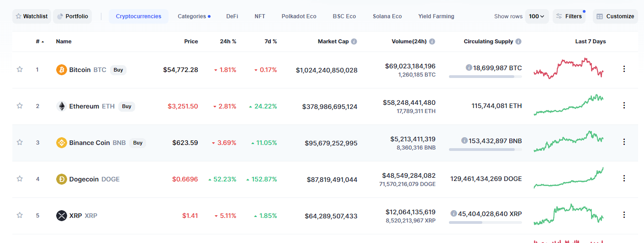
Task: Click the Market Cap info icon
Action: coord(354,41)
